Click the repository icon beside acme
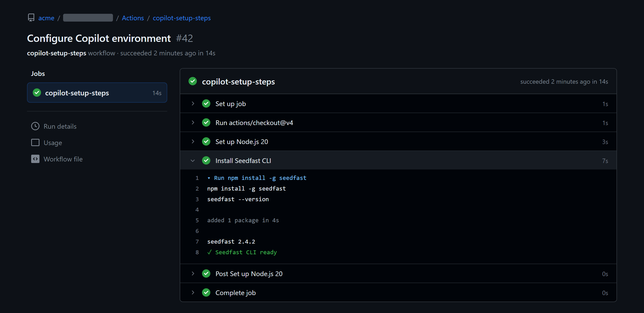 coord(31,18)
